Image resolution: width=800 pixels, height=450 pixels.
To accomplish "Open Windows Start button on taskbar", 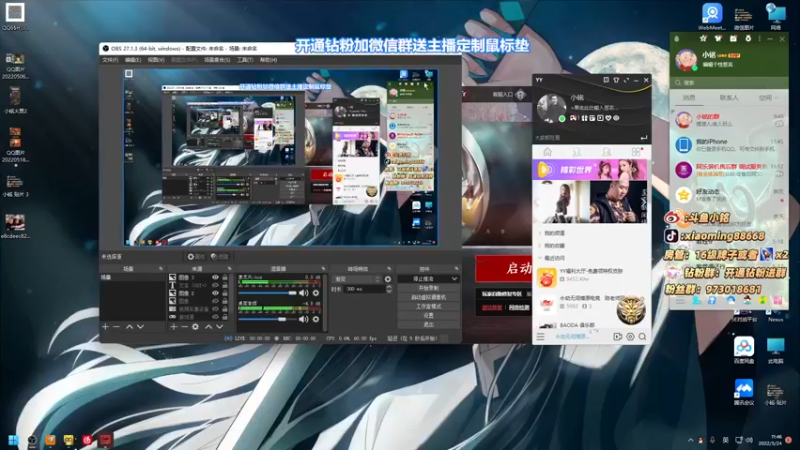I will [x=14, y=440].
